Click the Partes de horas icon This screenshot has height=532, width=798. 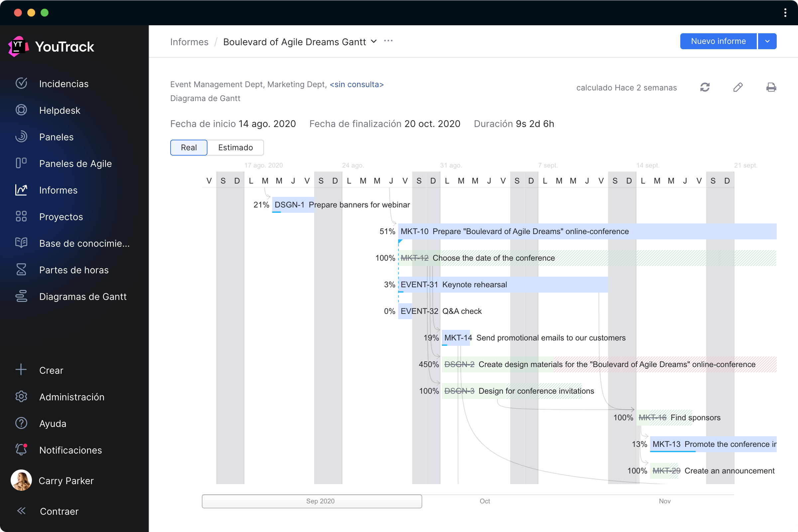point(21,270)
